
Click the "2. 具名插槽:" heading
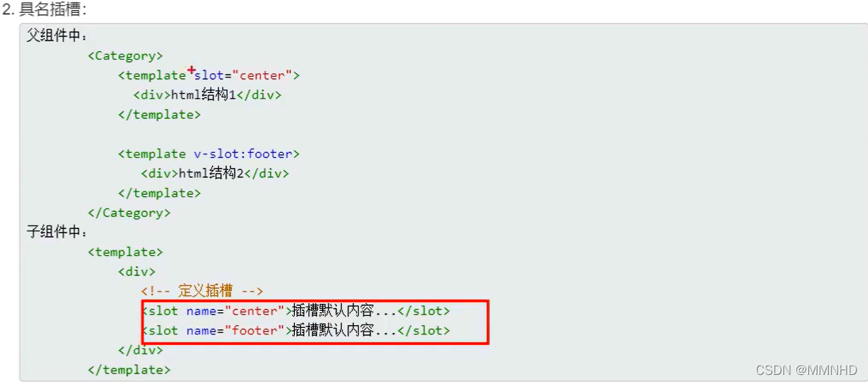pos(44,11)
